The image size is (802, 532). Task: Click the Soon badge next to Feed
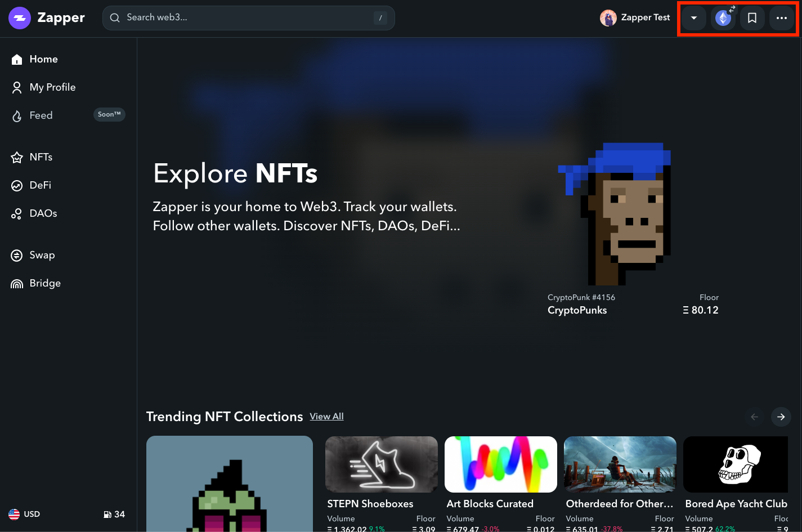pyautogui.click(x=109, y=115)
